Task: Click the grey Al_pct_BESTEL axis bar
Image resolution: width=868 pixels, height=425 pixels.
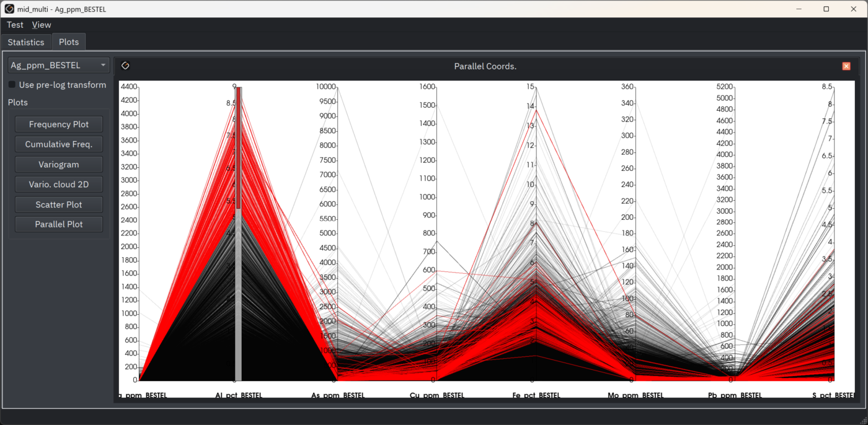Action: pyautogui.click(x=238, y=296)
